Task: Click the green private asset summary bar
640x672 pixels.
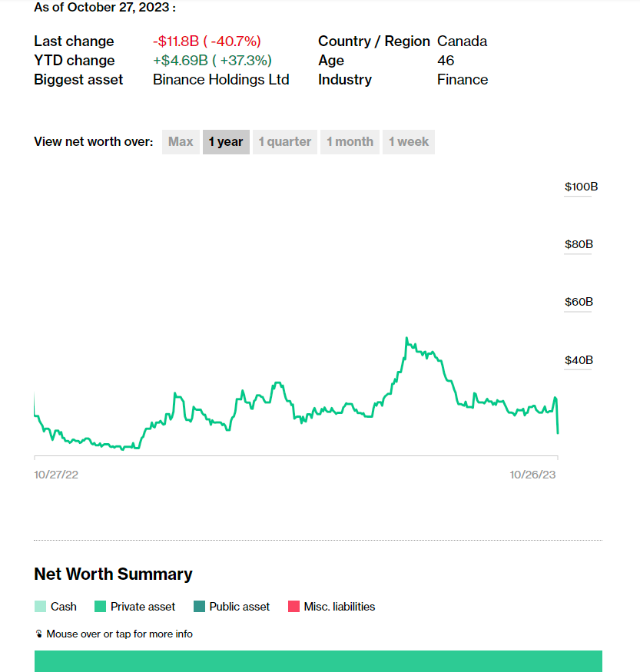Action: tap(318, 661)
